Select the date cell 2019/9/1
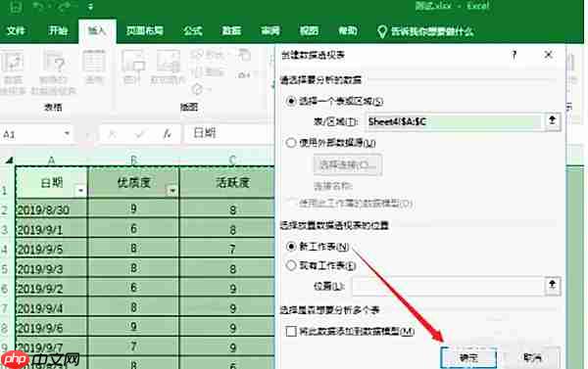 tap(52, 229)
